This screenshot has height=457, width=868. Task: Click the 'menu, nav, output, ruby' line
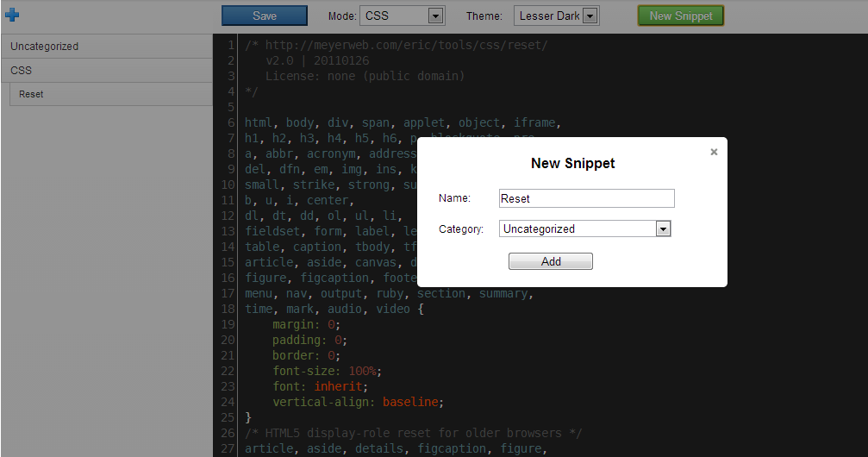(x=389, y=293)
